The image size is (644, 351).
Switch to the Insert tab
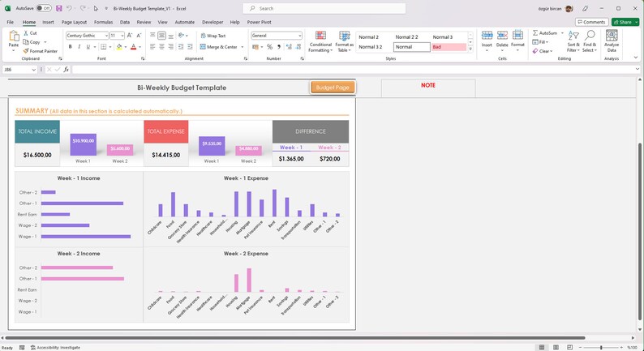pos(48,22)
